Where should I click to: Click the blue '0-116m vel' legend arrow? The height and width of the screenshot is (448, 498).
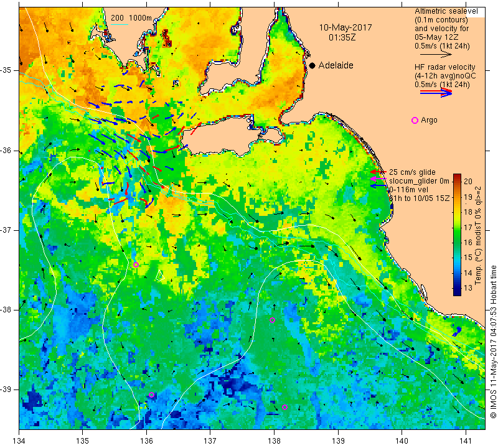378,186
